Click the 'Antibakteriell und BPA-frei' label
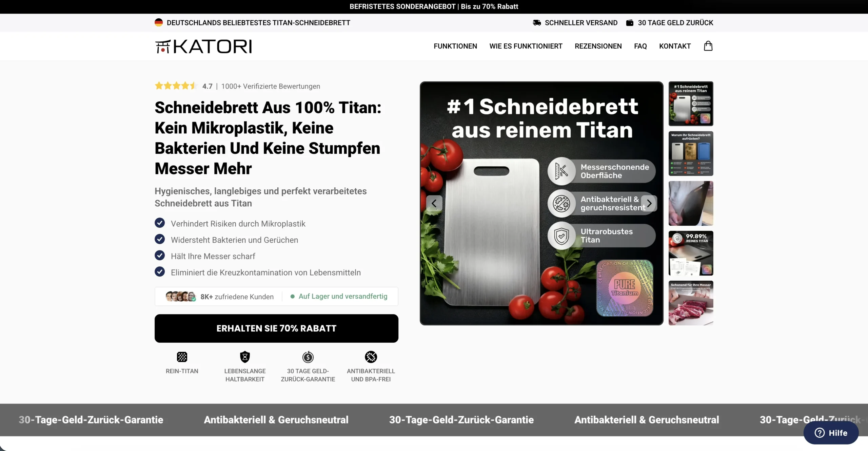The image size is (868, 451). (371, 375)
